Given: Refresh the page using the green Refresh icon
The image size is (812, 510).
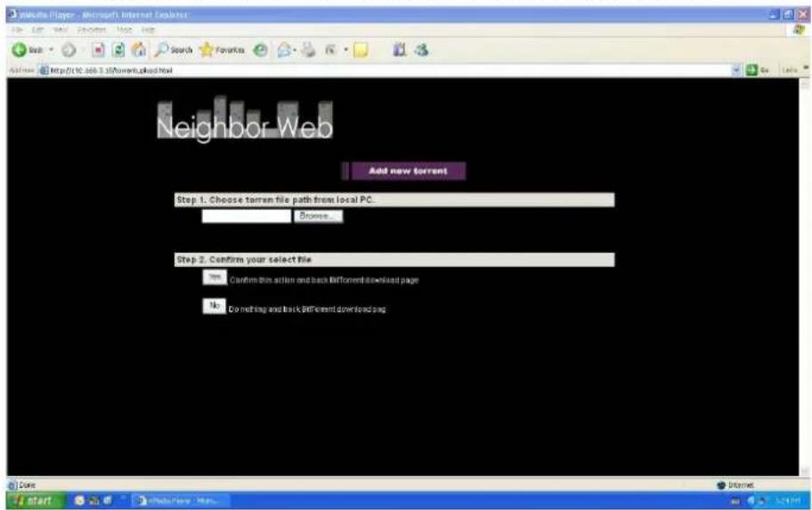Looking at the screenshot, I should (118, 50).
